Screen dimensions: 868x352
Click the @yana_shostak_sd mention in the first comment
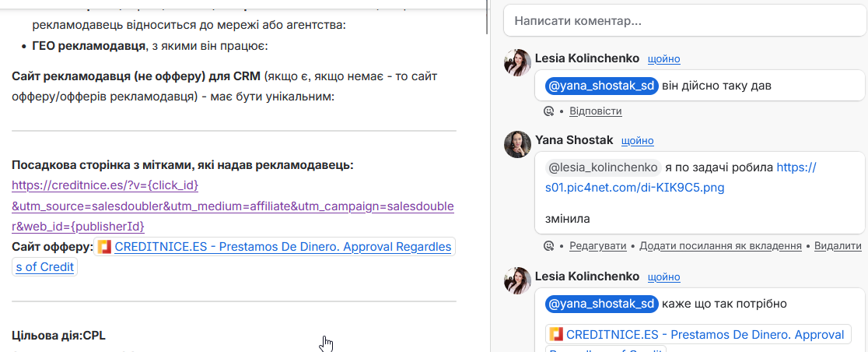601,86
